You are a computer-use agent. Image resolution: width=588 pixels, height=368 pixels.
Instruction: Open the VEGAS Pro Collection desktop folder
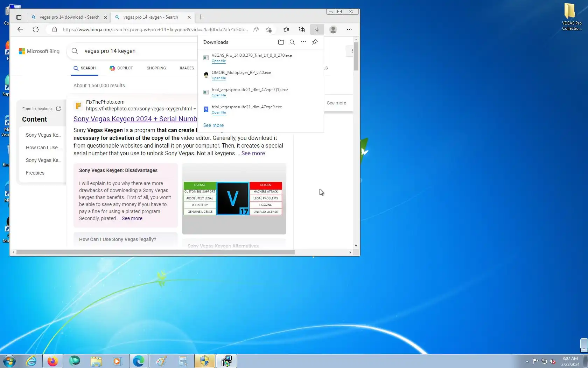tap(571, 16)
